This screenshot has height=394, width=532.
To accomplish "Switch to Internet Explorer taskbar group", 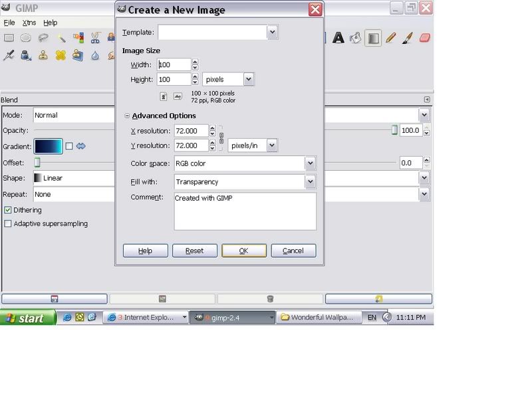I will coord(146,318).
